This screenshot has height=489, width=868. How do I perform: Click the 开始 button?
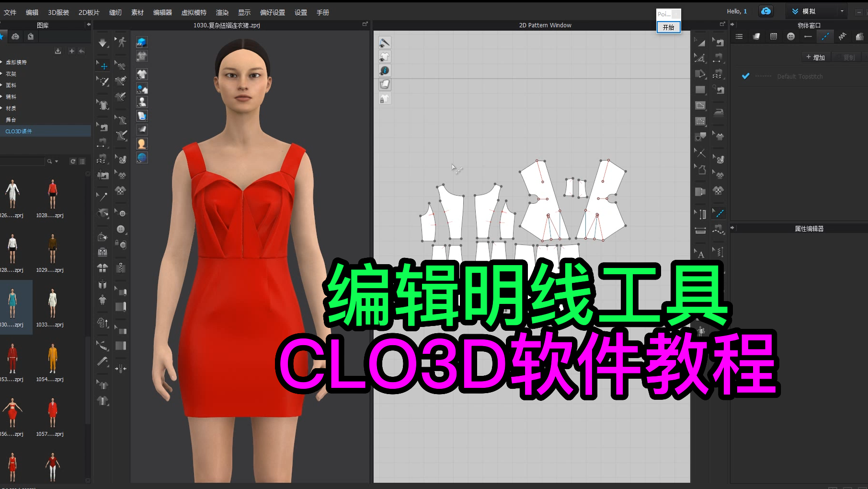click(668, 27)
